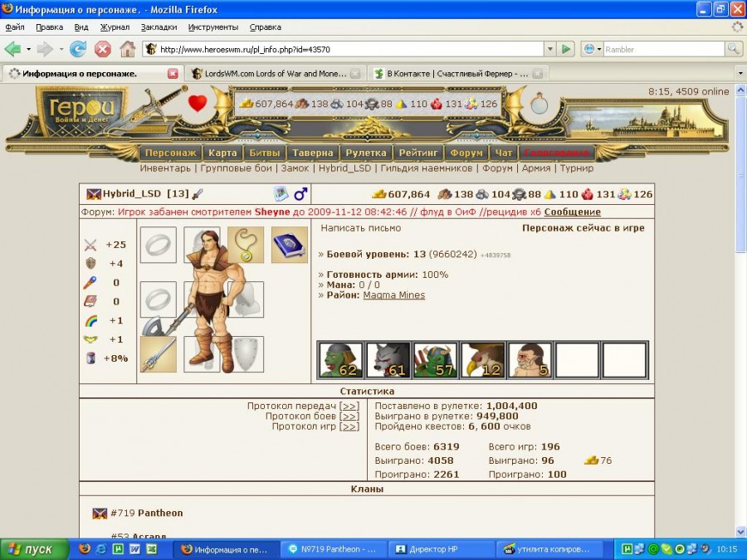Open the Инструменты menu
747x560 pixels.
(213, 27)
